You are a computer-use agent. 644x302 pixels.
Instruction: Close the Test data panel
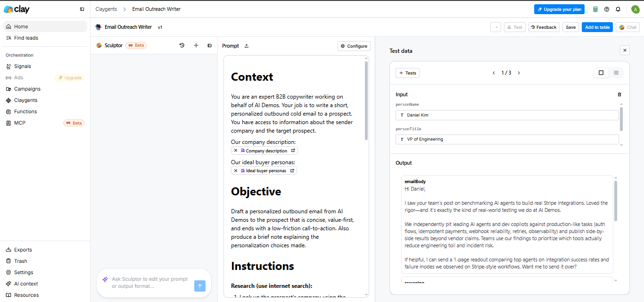(x=625, y=50)
